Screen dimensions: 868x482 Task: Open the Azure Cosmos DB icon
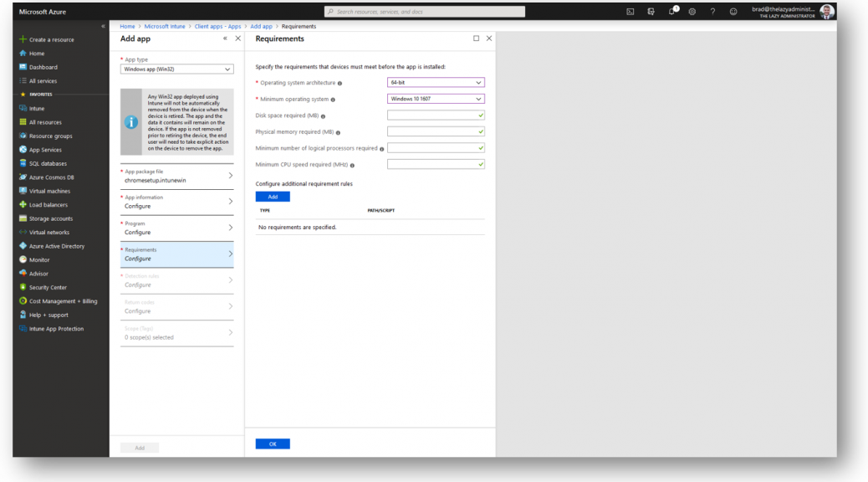[x=23, y=177]
